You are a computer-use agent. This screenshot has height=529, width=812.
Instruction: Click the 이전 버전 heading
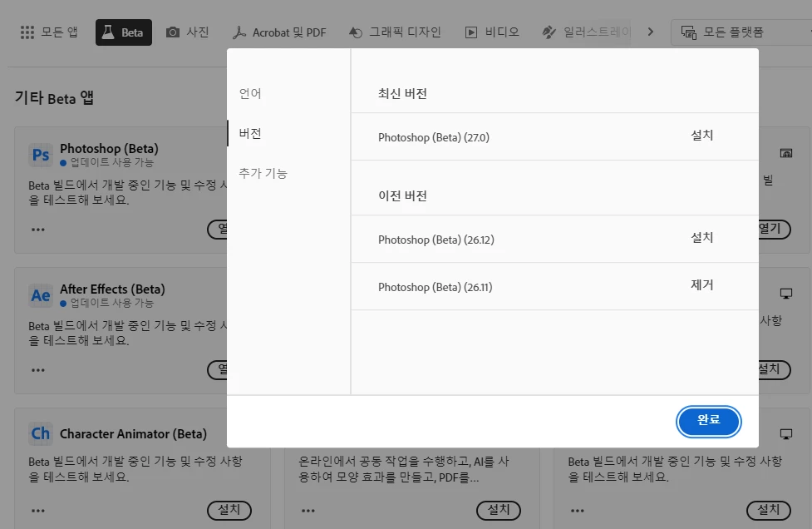[402, 195]
